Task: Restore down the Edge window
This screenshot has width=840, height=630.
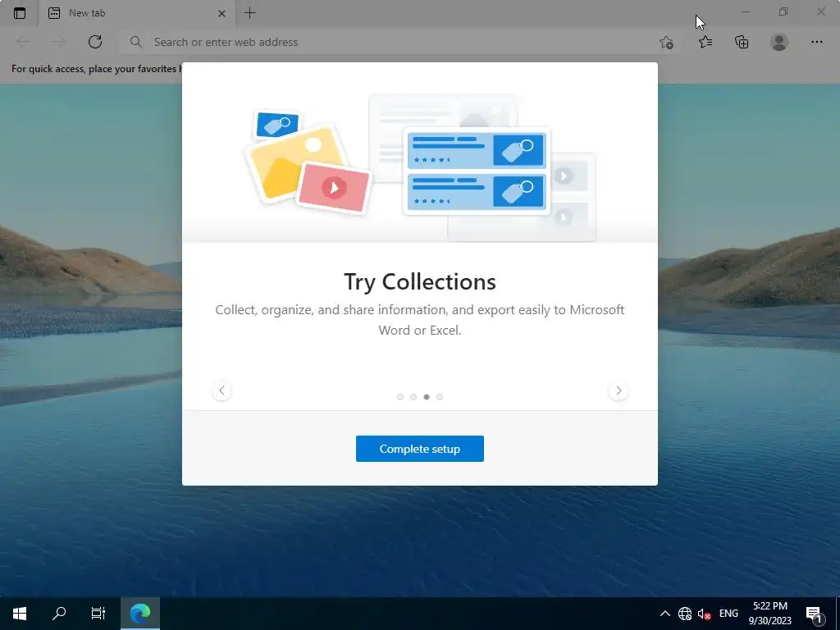Action: [x=783, y=11]
